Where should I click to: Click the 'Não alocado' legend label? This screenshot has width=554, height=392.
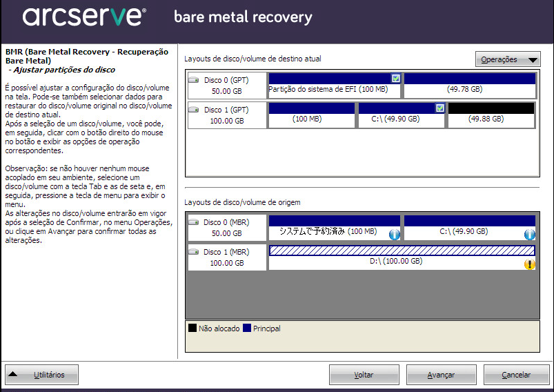click(219, 329)
